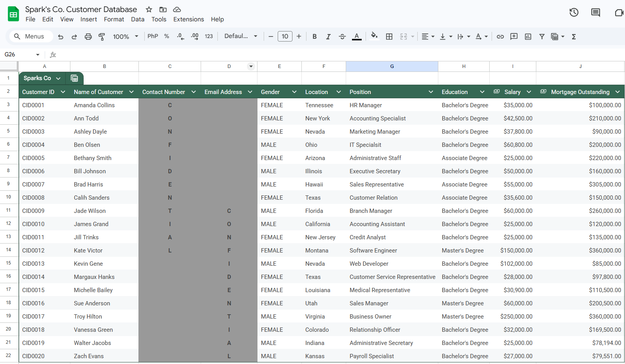Open the borders tool
The height and width of the screenshot is (364, 625).
pos(389,37)
